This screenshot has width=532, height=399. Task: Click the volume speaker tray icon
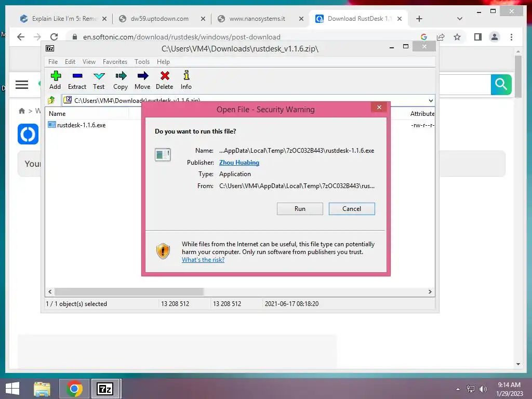(x=483, y=389)
